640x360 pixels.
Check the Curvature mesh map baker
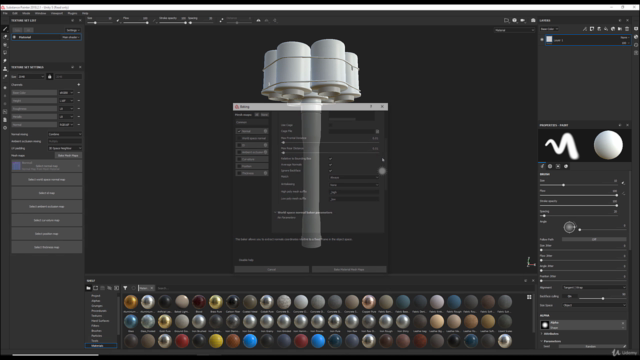239,159
